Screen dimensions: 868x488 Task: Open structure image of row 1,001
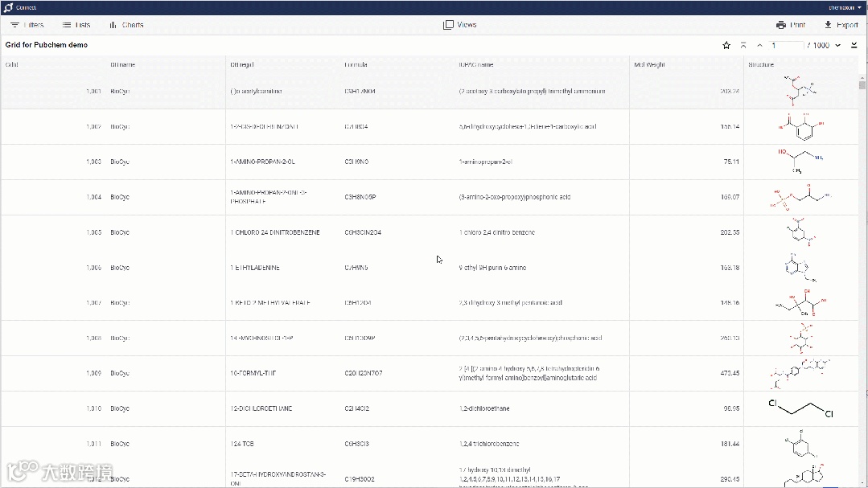coord(800,92)
